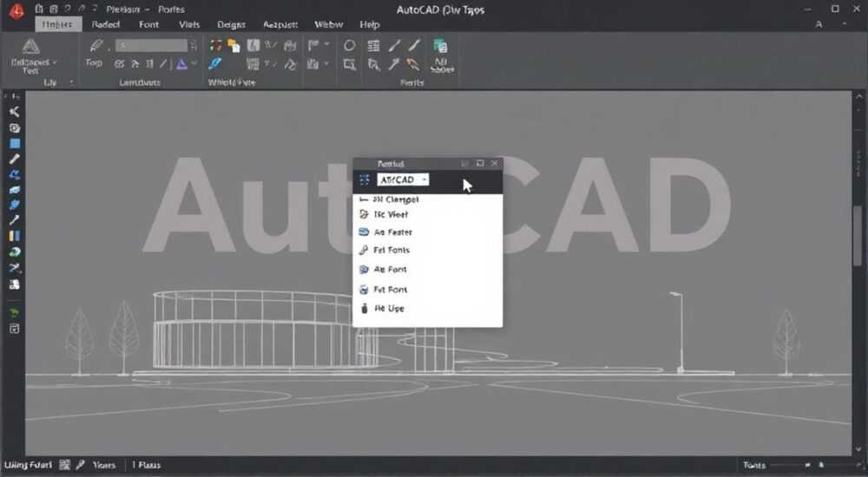Select the pencil icon beside the ribbon text field
868x477 pixels.
[x=96, y=45]
